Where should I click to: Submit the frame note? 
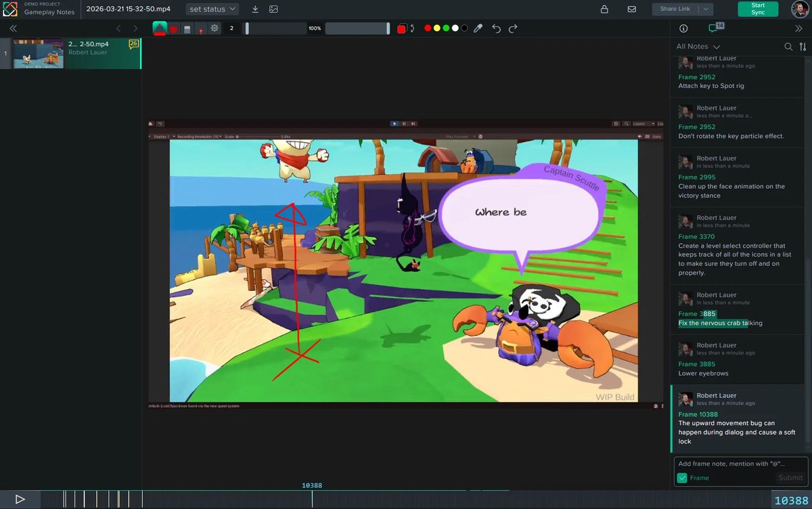[790, 478]
